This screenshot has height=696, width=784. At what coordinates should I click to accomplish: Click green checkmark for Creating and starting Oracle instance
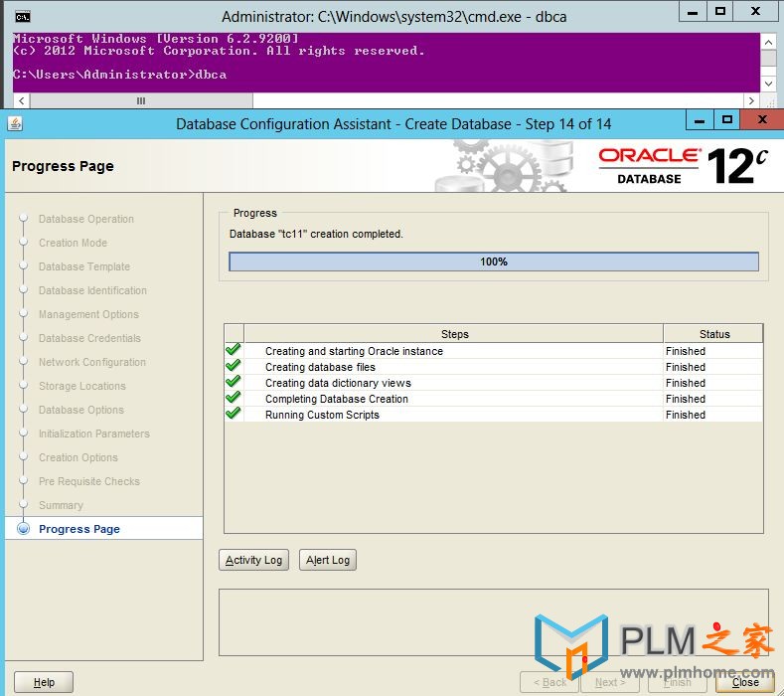point(233,350)
